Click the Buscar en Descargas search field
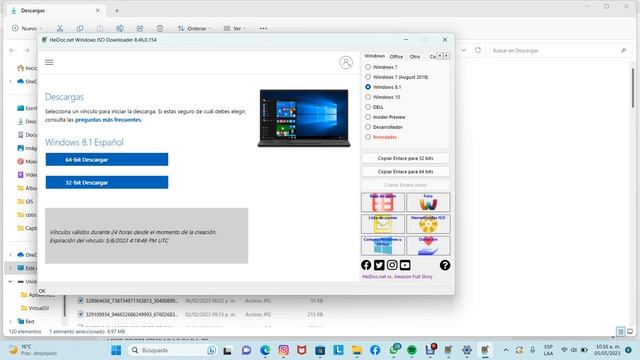 tap(559, 51)
